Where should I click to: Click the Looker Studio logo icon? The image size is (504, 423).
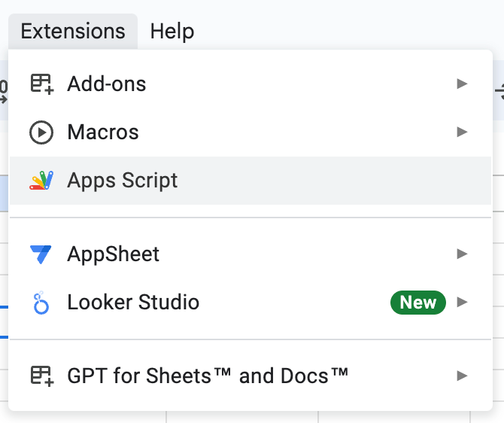coord(41,303)
